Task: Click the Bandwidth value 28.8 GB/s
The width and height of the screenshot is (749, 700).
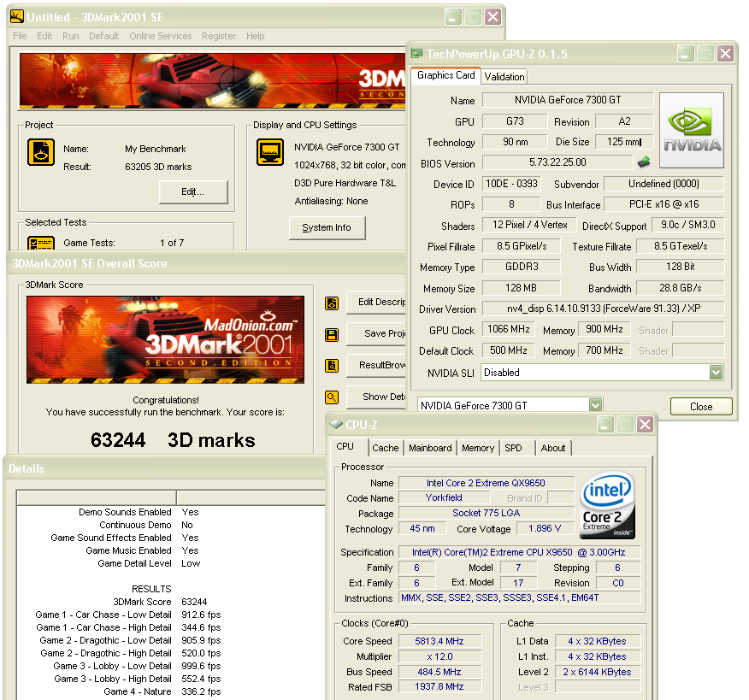Action: click(x=681, y=288)
